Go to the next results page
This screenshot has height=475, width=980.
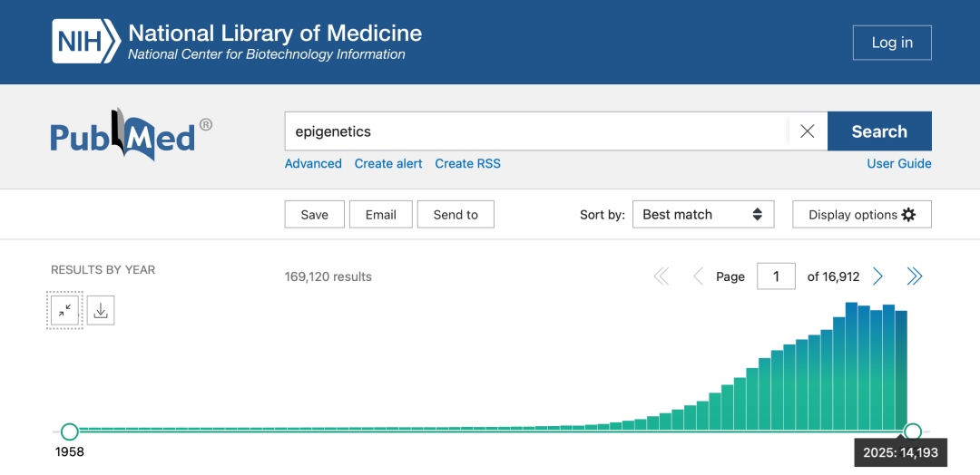(x=878, y=276)
